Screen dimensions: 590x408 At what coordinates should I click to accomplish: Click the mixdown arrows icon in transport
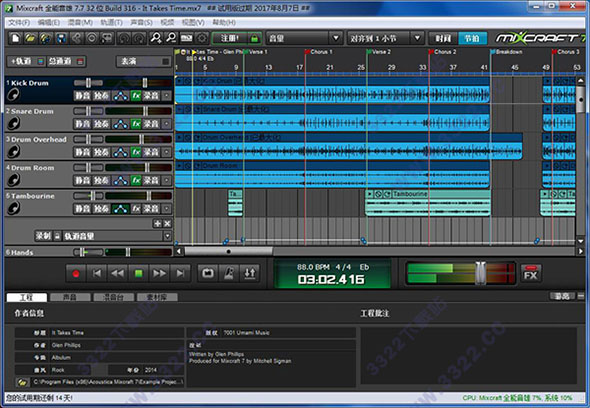[x=250, y=273]
